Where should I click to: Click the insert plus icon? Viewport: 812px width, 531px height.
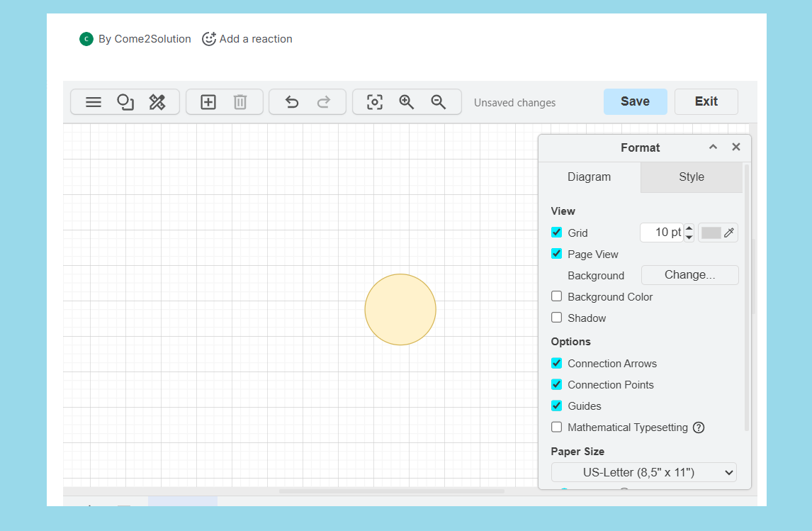coord(208,102)
